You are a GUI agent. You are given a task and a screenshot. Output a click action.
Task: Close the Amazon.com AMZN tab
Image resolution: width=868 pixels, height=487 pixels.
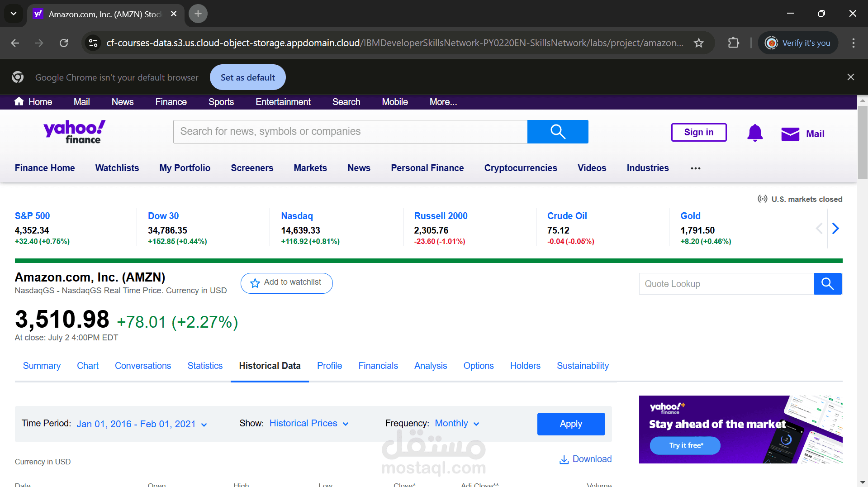tap(174, 14)
